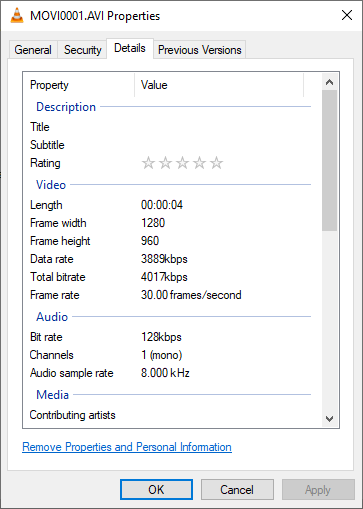The image size is (363, 509).
Task: Click the Title value field
Action: pyautogui.click(x=222, y=127)
